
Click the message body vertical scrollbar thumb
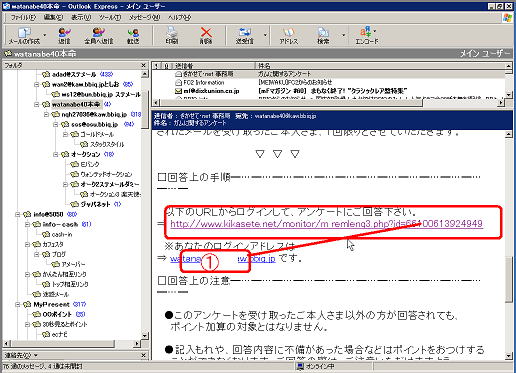click(508, 279)
